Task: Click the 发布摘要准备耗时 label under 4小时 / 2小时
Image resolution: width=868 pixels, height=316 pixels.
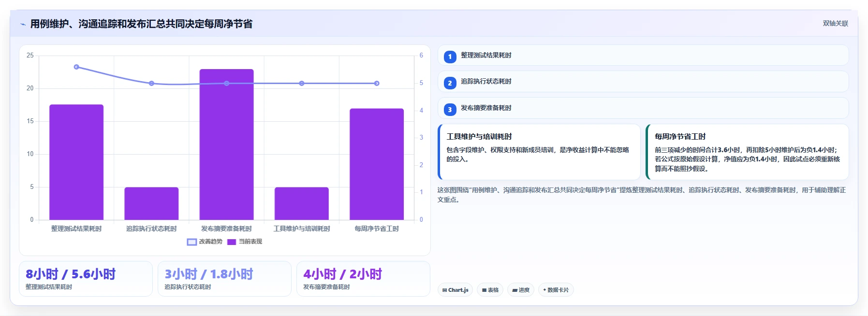Action: click(x=326, y=287)
